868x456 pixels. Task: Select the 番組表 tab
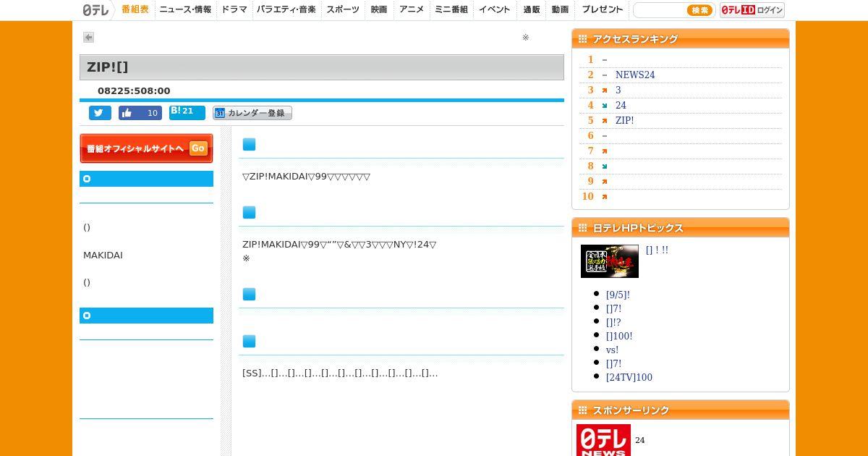pos(135,10)
